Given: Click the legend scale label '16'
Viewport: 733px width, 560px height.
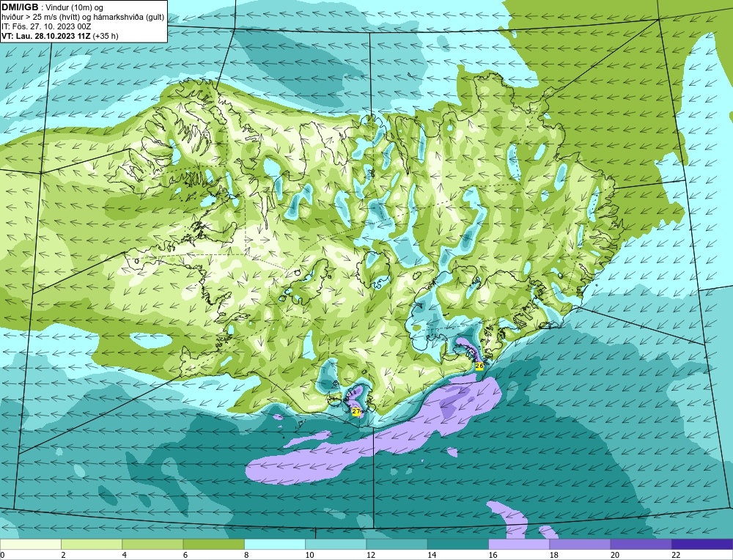Looking at the screenshot, I should pyautogui.click(x=493, y=555).
